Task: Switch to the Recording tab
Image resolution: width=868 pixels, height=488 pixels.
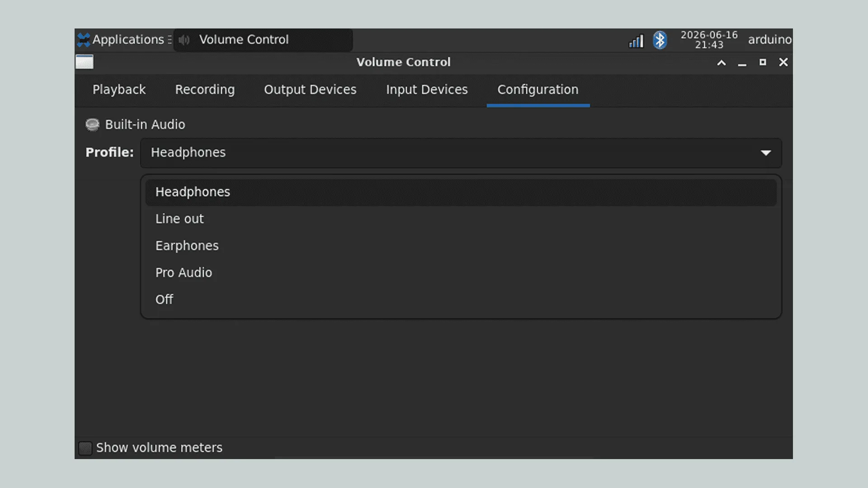Action: coord(205,89)
